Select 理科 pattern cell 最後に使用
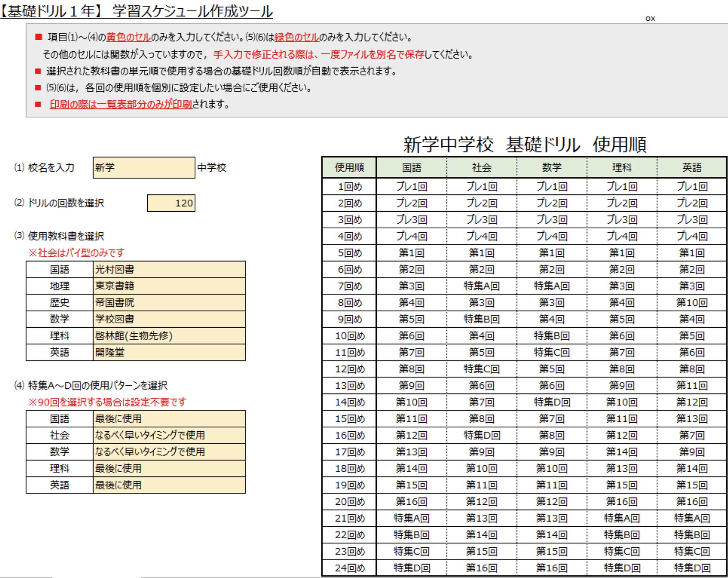The image size is (728, 578). click(169, 469)
